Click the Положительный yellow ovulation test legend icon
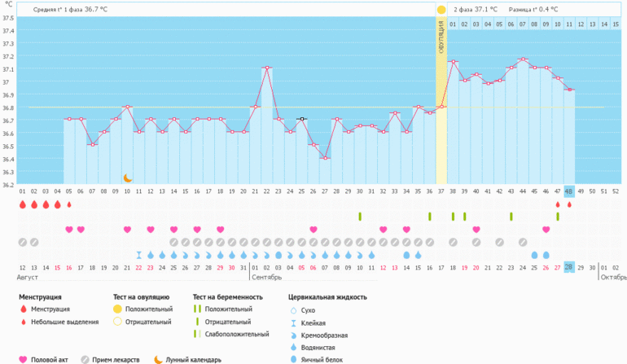Screen dimensions: 627x364 click(117, 309)
